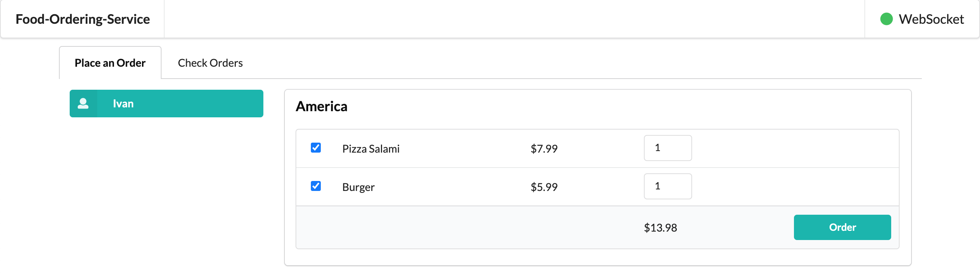Click the Burger item name
Image resolution: width=980 pixels, height=273 pixels.
pyautogui.click(x=358, y=187)
